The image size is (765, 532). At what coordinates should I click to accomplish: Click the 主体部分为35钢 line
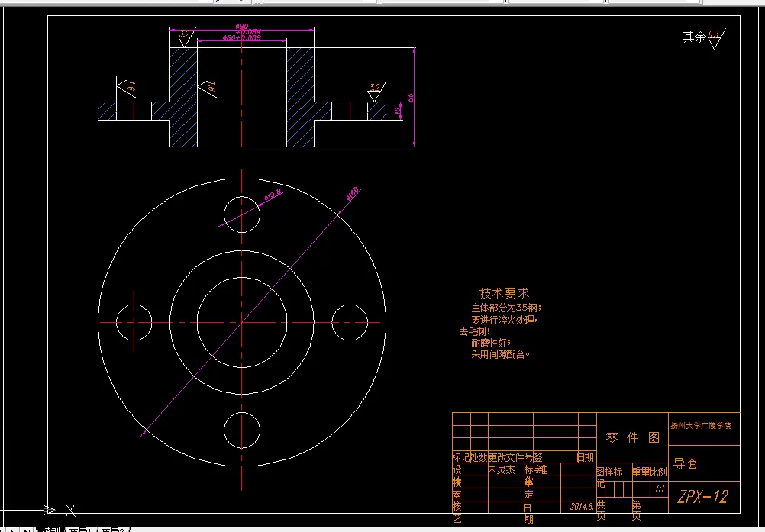point(506,308)
